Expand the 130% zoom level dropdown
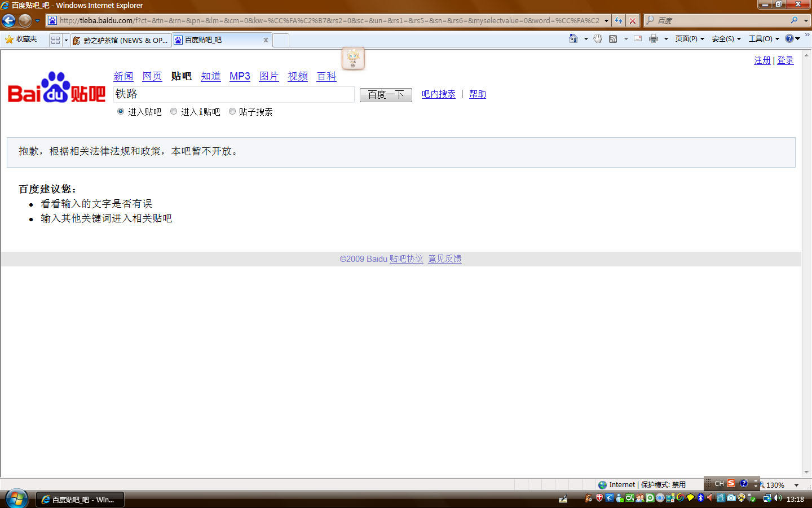Screen dimensions: 812x508 tap(796, 485)
